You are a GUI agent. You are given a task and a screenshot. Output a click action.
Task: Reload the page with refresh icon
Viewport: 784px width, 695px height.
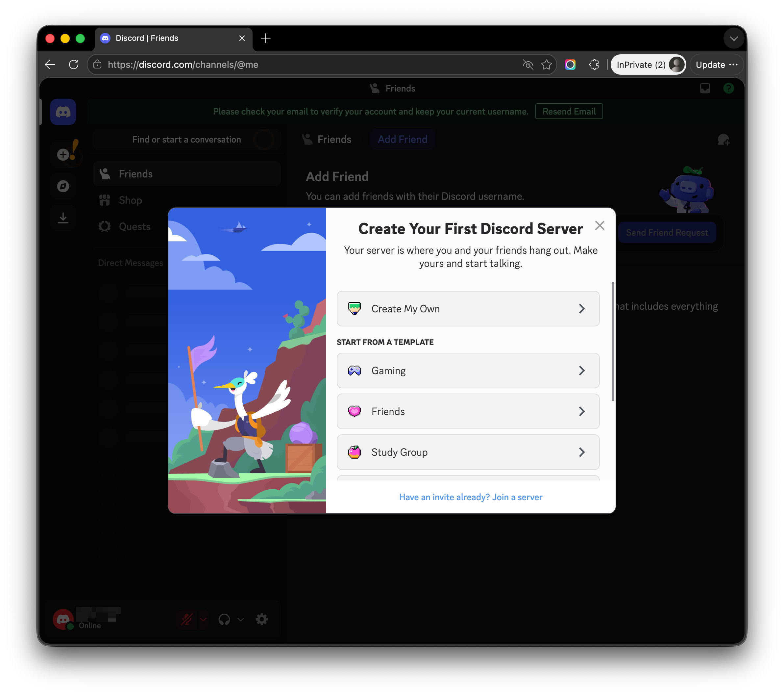[x=74, y=64]
